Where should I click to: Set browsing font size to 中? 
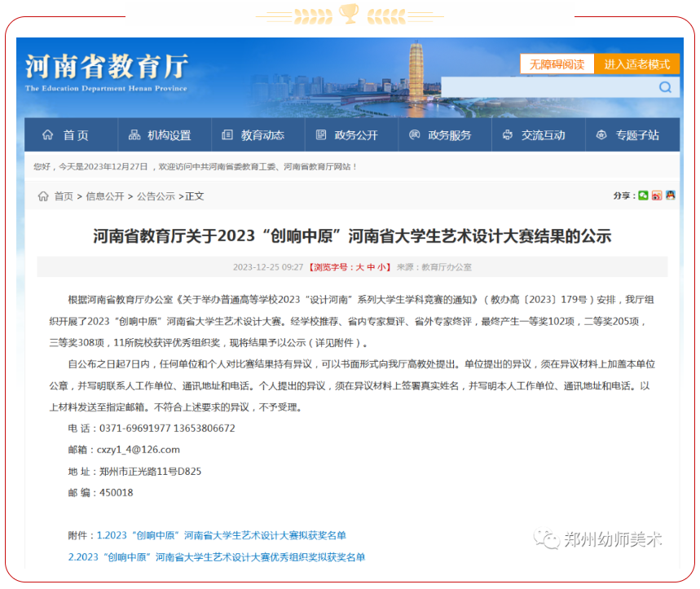pyautogui.click(x=371, y=267)
